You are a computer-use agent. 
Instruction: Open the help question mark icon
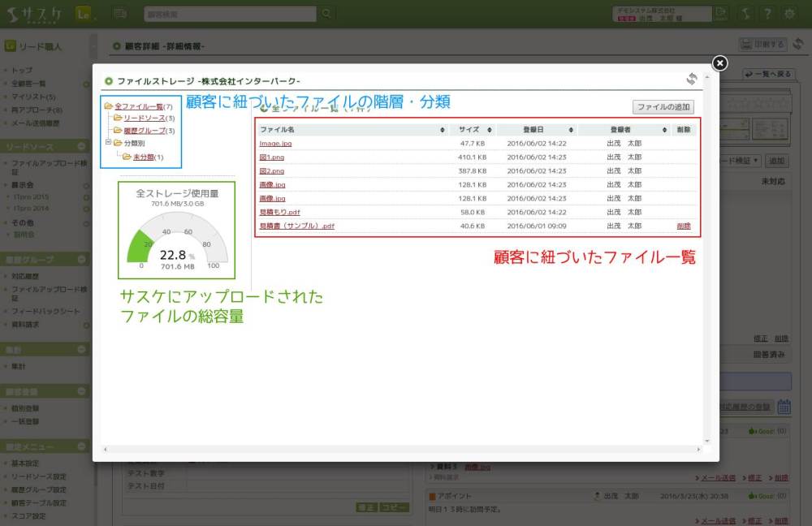pos(767,14)
